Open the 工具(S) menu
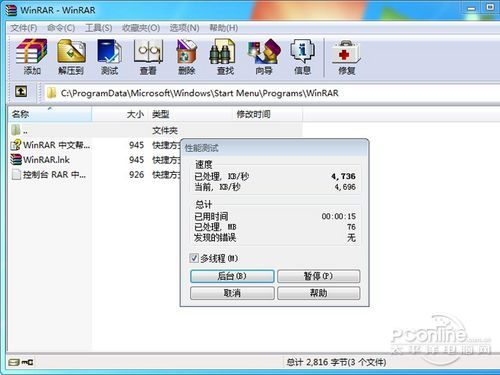The width and height of the screenshot is (500, 375). pos(98,28)
